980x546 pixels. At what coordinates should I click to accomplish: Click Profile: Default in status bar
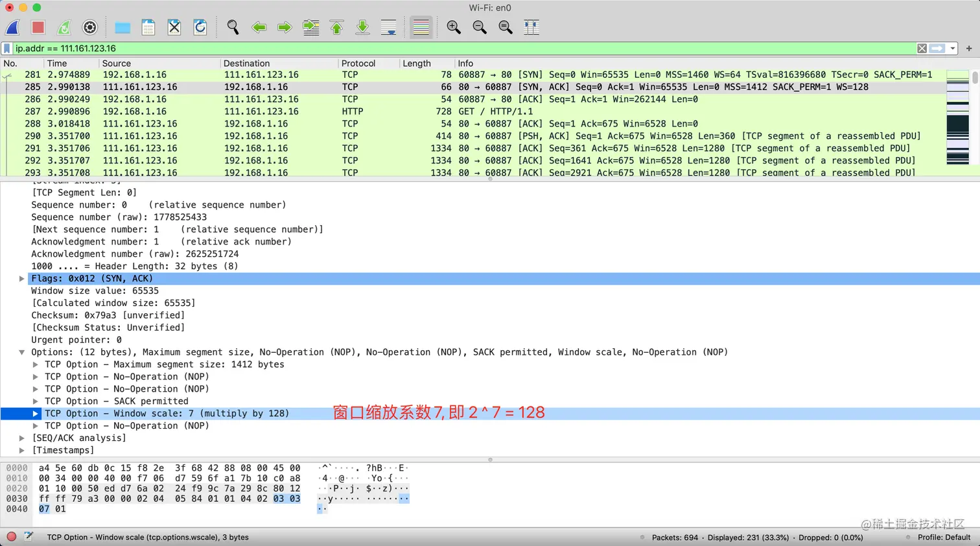coord(944,538)
